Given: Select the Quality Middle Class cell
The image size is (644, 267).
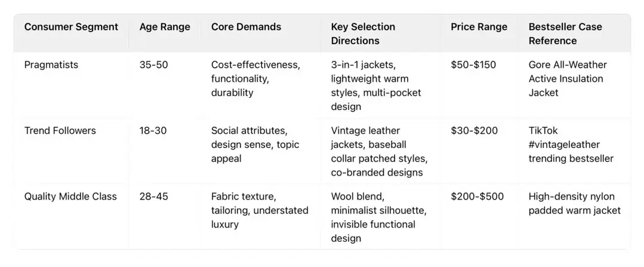Looking at the screenshot, I should (x=70, y=197).
